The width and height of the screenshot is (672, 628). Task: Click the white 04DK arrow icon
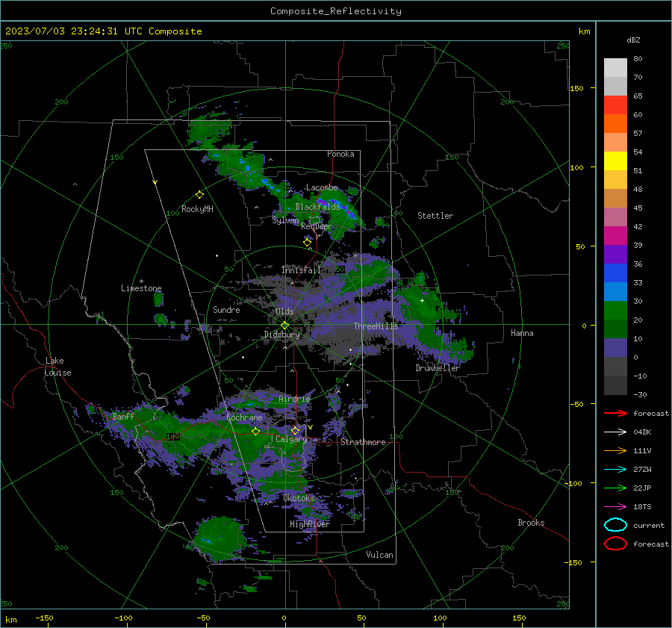click(x=615, y=432)
